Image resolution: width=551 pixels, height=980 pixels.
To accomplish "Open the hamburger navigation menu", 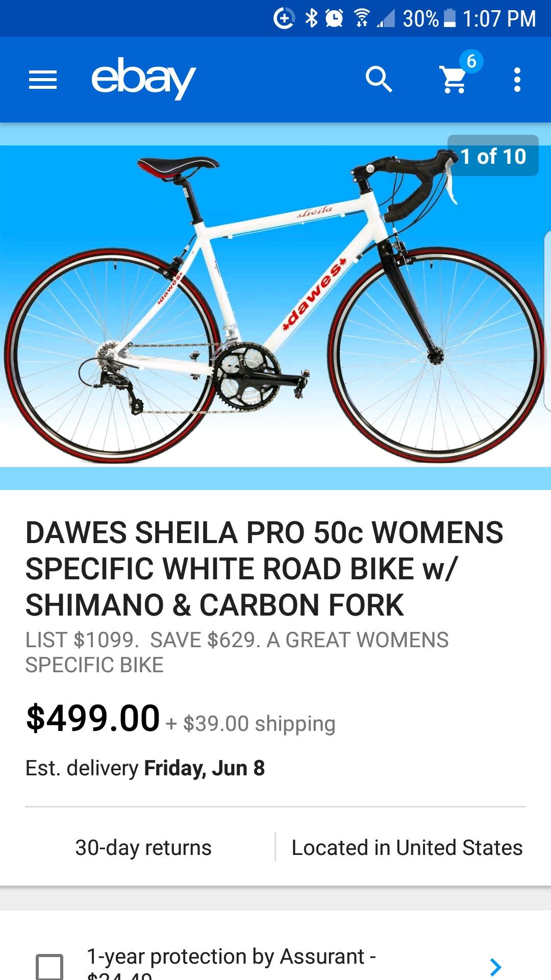I will pos(43,80).
